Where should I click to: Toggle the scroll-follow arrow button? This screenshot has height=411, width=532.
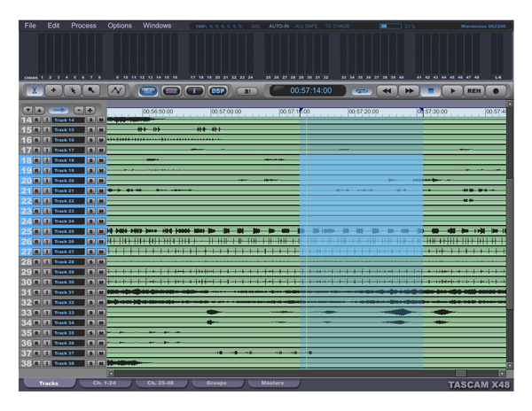[59, 110]
